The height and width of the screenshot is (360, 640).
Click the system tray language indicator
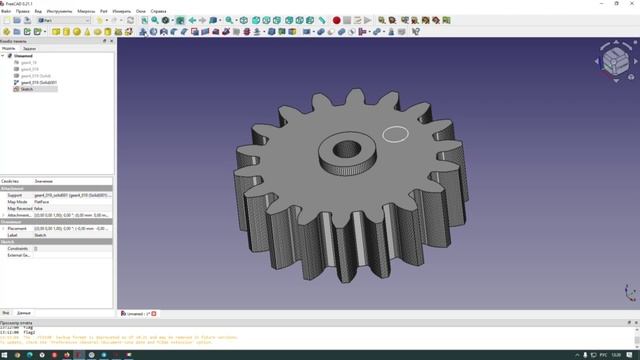point(603,355)
